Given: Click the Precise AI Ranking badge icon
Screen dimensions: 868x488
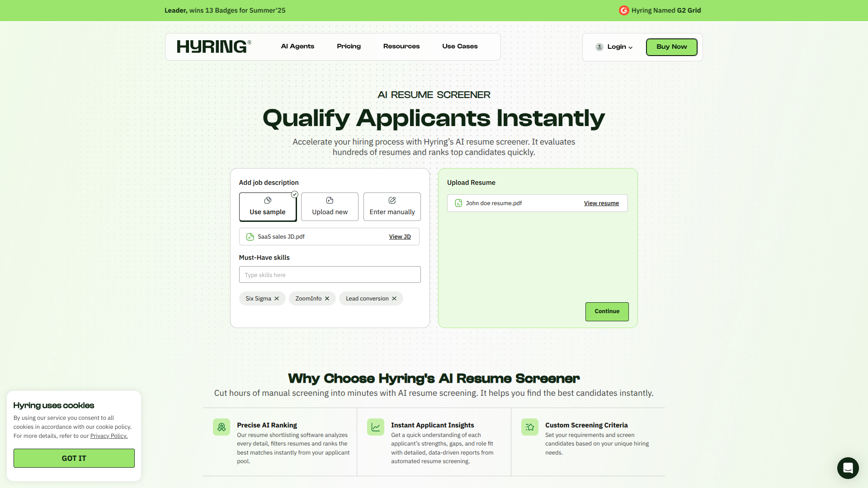Looking at the screenshot, I should coord(222,427).
